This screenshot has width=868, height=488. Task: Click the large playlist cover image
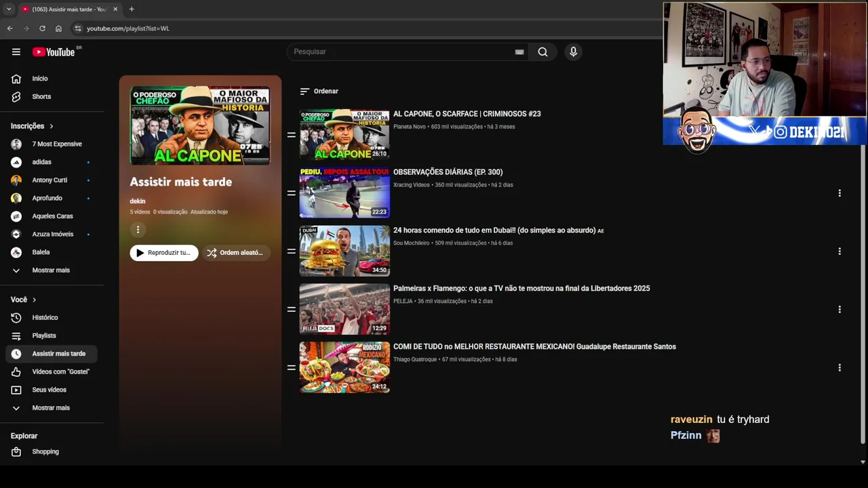coord(200,125)
